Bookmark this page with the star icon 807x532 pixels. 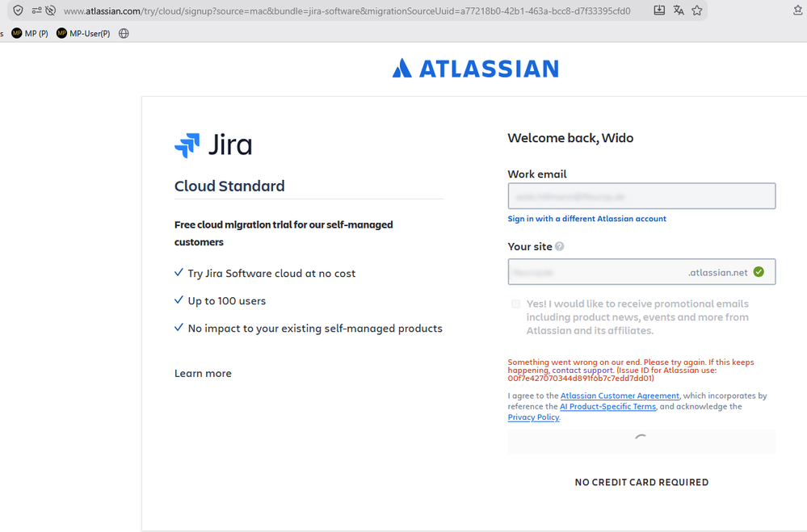(x=697, y=10)
